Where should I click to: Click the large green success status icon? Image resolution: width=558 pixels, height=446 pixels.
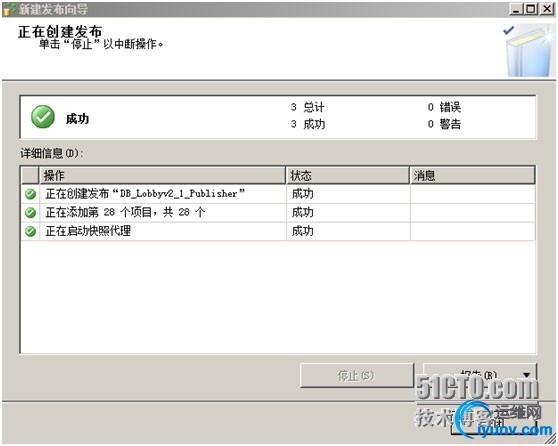click(43, 116)
